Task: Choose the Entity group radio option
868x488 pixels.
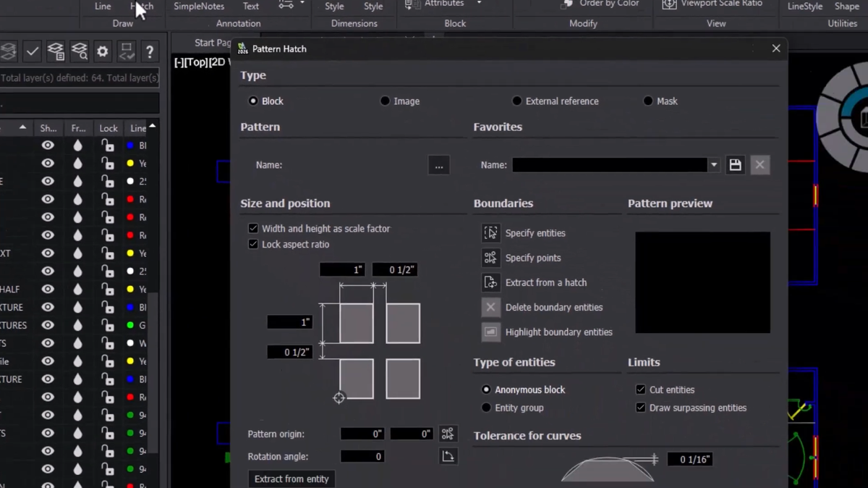Action: (486, 408)
